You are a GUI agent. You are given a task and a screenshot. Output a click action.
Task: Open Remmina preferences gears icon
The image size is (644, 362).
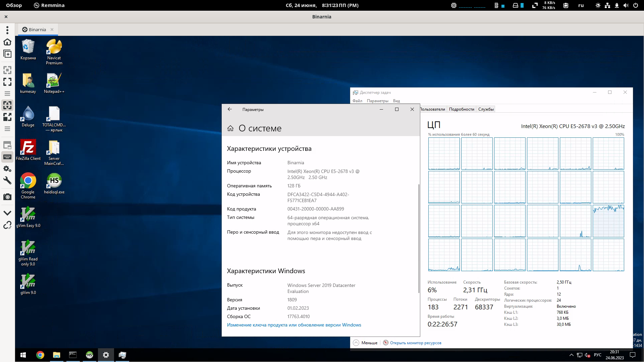[7, 169]
